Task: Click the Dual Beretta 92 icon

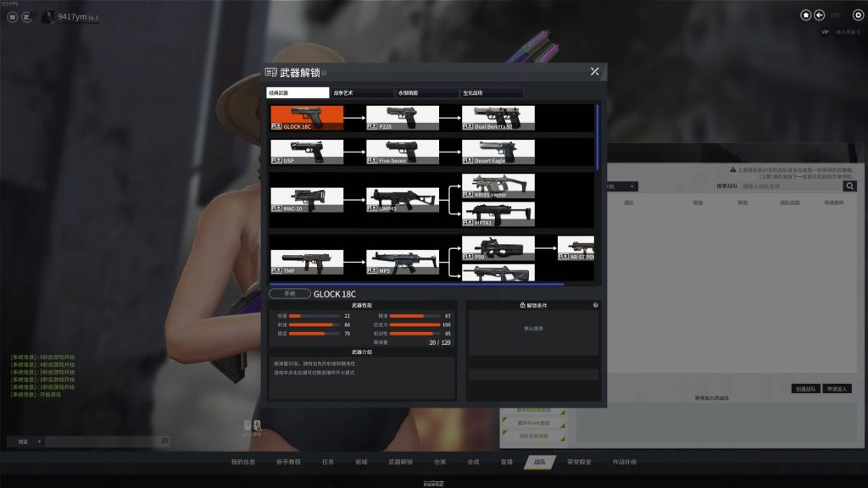Action: coord(498,118)
